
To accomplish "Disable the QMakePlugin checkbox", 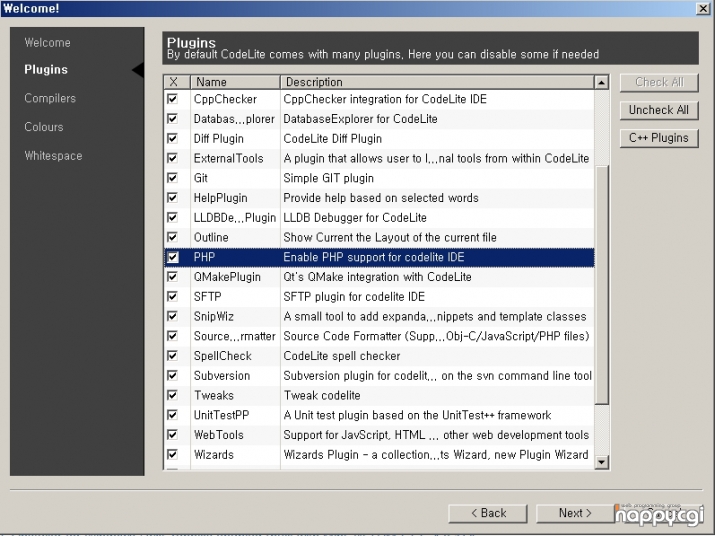I will (x=172, y=276).
